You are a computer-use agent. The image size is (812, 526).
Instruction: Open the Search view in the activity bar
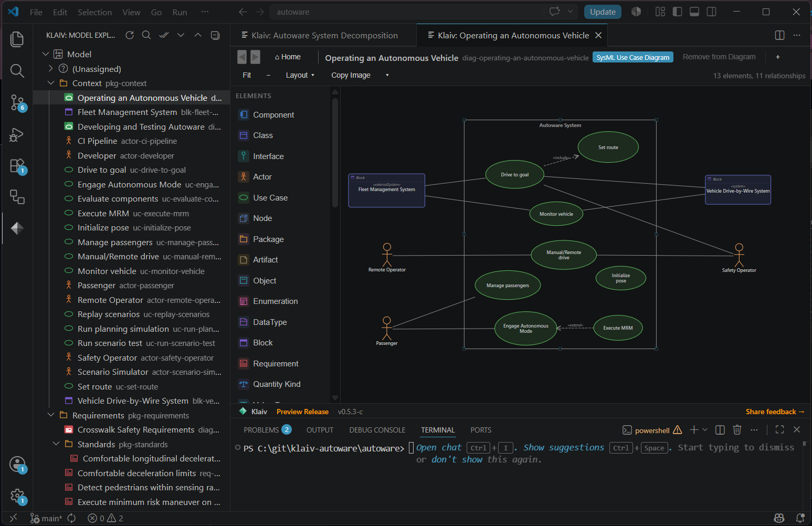17,71
